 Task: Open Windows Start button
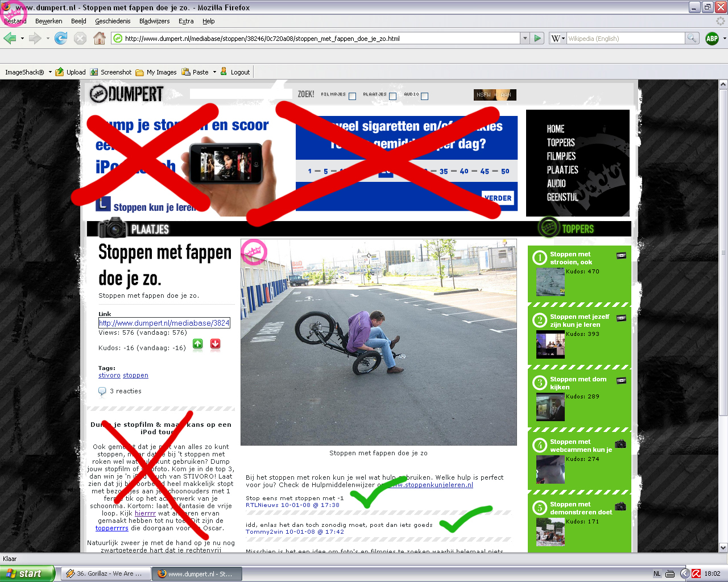tap(27, 573)
